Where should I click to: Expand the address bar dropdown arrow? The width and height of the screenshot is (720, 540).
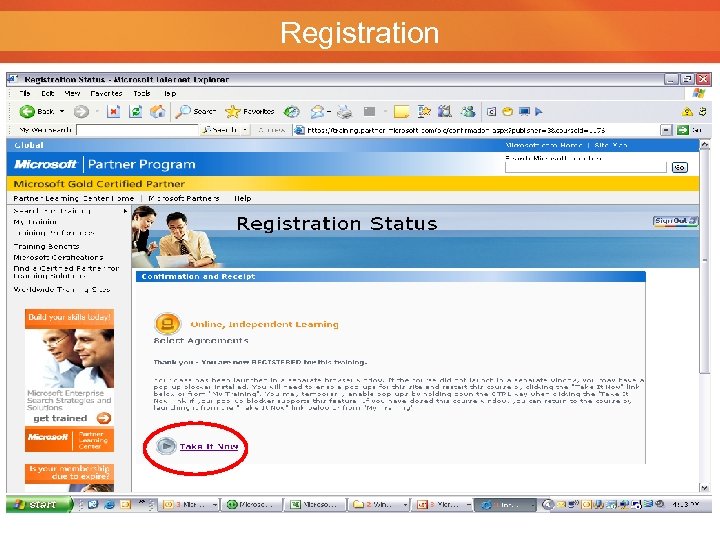tap(666, 130)
